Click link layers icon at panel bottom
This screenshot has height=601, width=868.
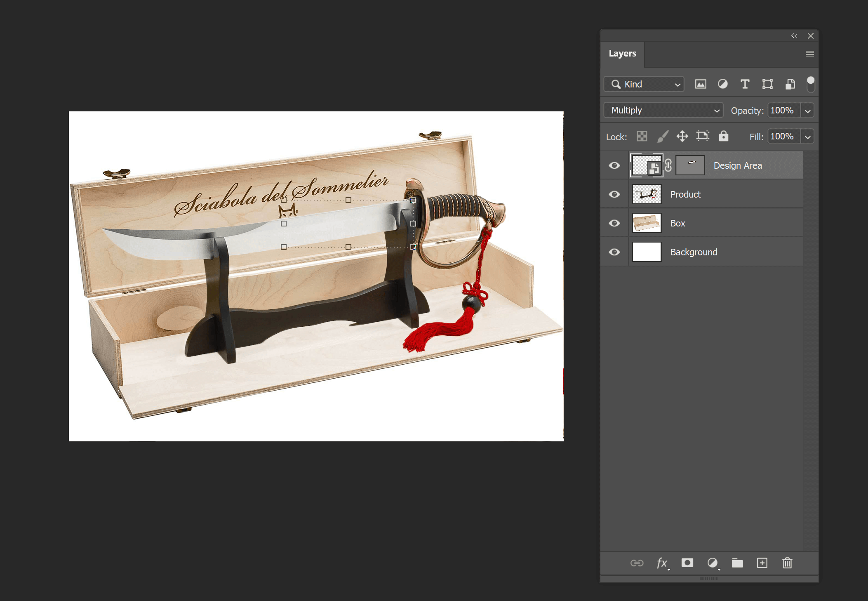(637, 563)
